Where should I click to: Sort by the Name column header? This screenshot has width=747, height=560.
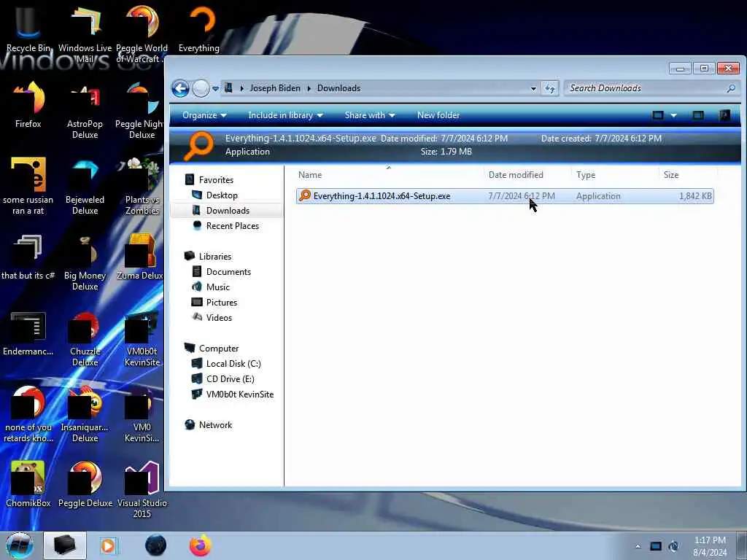tap(389, 175)
